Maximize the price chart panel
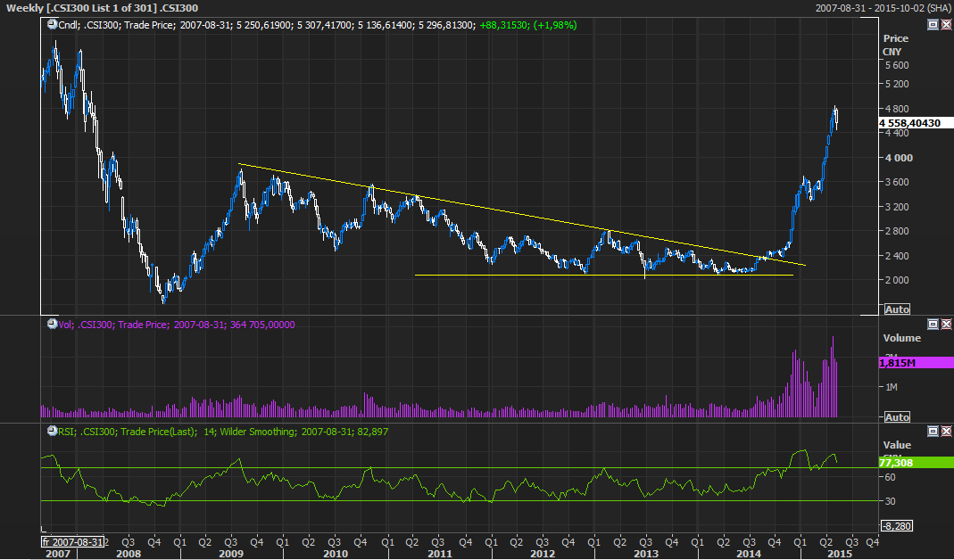954x560 pixels. pyautogui.click(x=933, y=24)
